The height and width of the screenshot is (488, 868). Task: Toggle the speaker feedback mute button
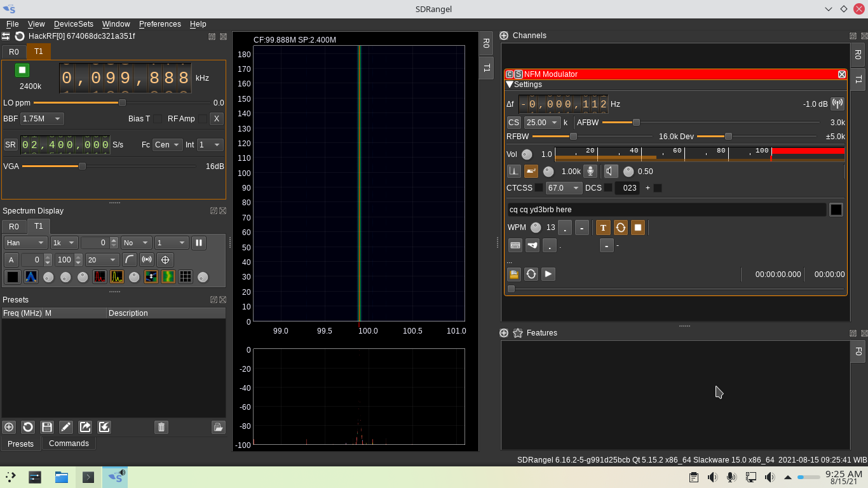click(x=611, y=171)
